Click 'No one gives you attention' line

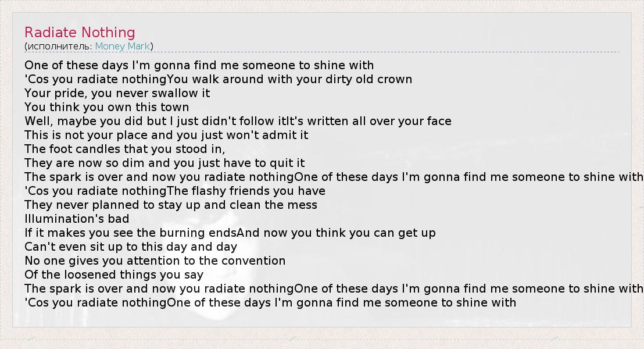(155, 261)
